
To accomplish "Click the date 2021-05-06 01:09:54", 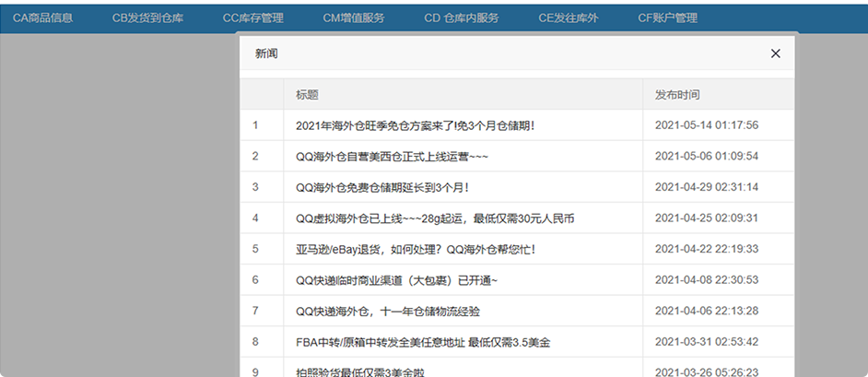I will point(707,156).
